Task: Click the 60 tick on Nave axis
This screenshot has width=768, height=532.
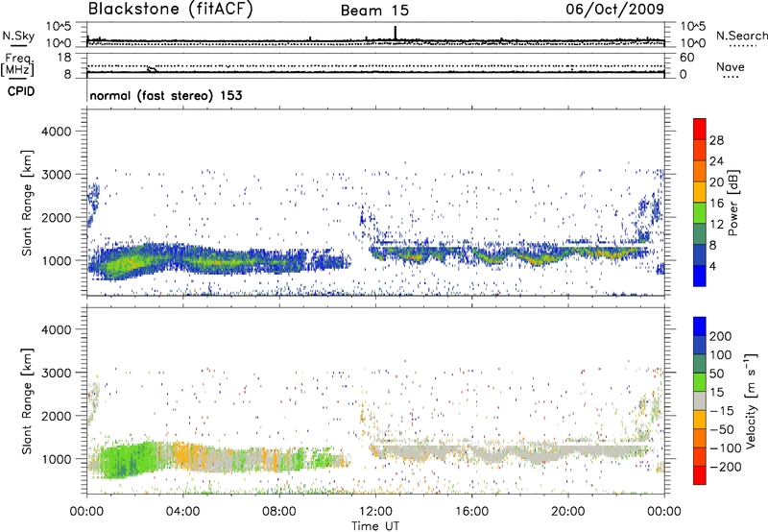Action: (x=686, y=58)
